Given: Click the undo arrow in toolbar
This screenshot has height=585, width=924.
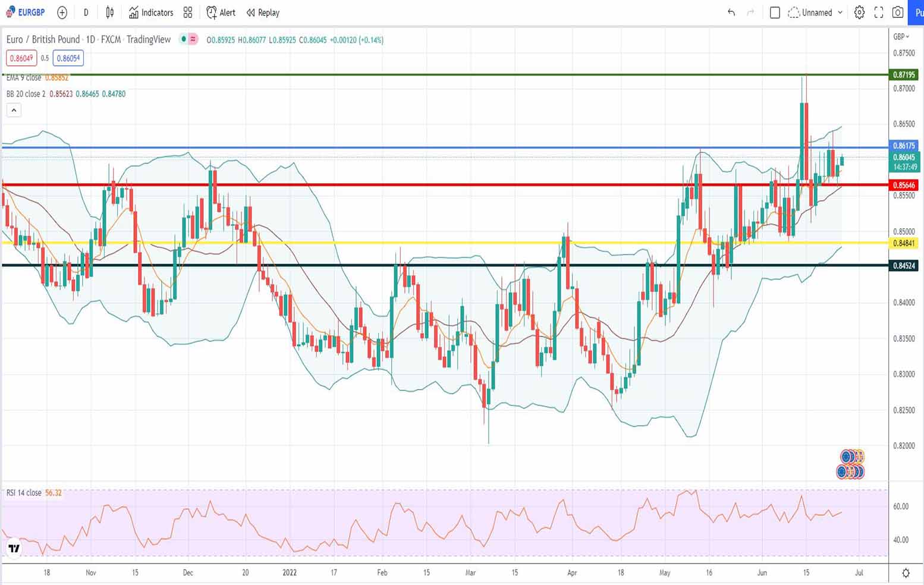Looking at the screenshot, I should coord(731,12).
